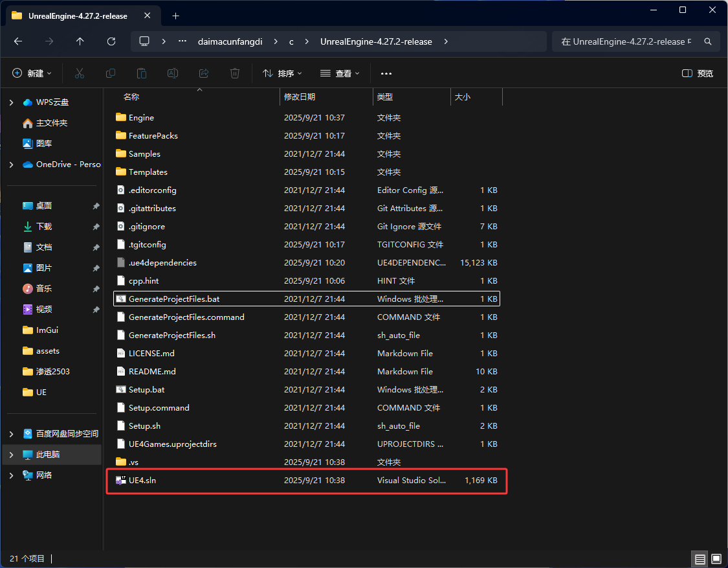Image resolution: width=728 pixels, height=568 pixels.
Task: Refresh the current folder view
Action: tap(111, 41)
